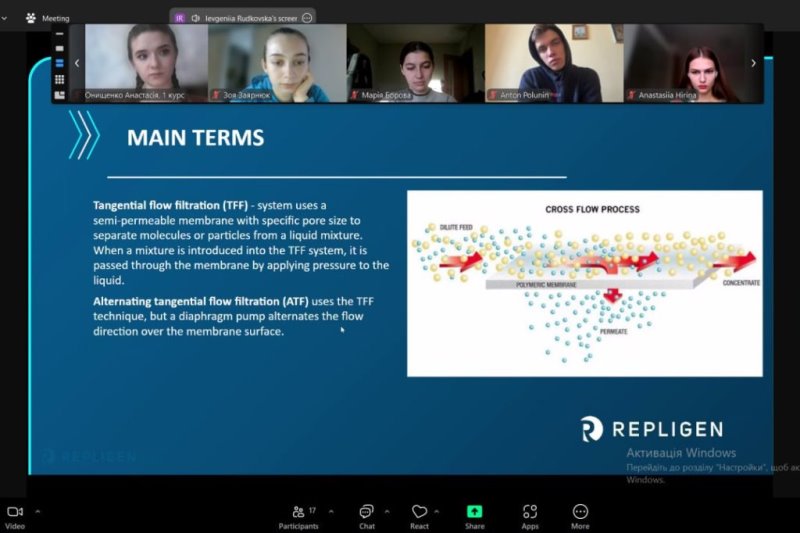The height and width of the screenshot is (533, 800).
Task: Click 'Tangential flow filtration (TFF)' bold text
Action: tap(170, 206)
